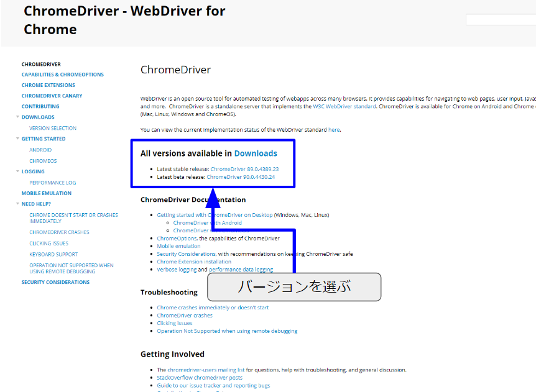Open Contributing sidebar link

[40, 106]
